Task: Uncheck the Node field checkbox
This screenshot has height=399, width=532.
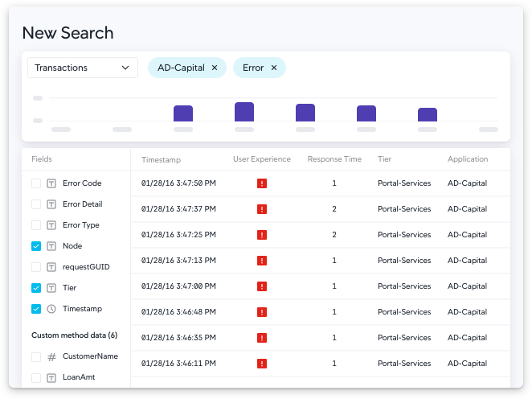Action: coord(36,246)
